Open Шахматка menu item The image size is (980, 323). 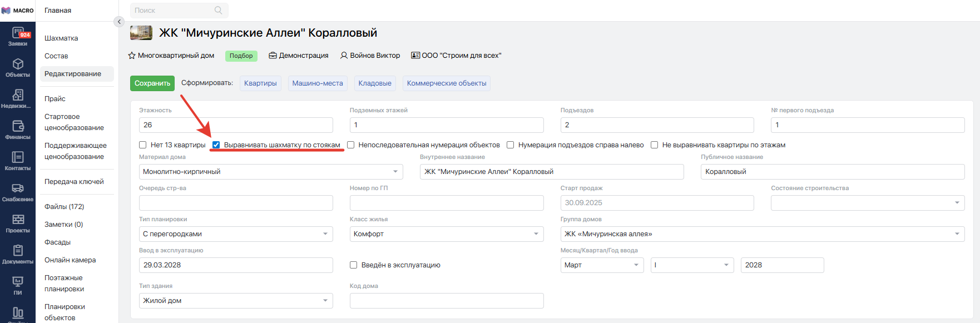tap(61, 38)
